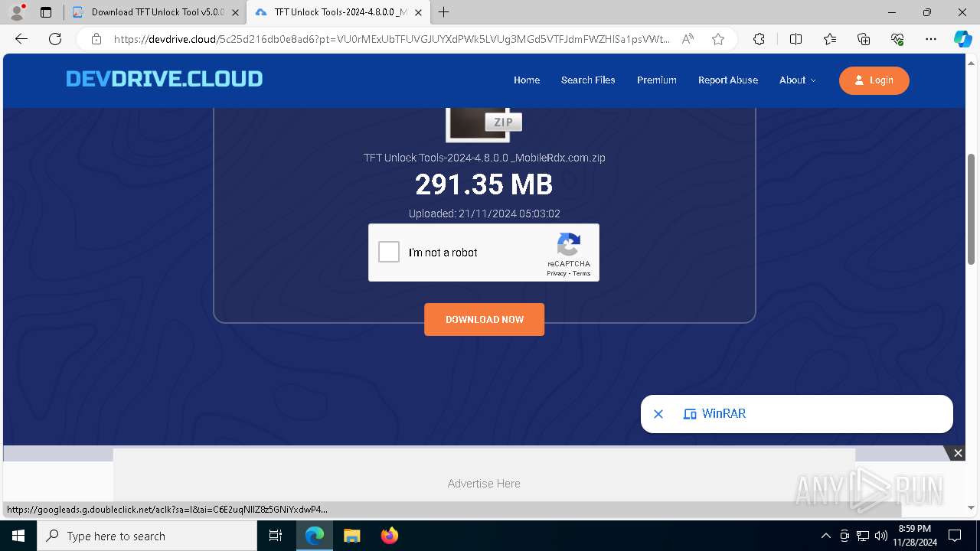Open Copilot sidebar icon
Viewport: 980px width, 551px height.
tap(963, 39)
